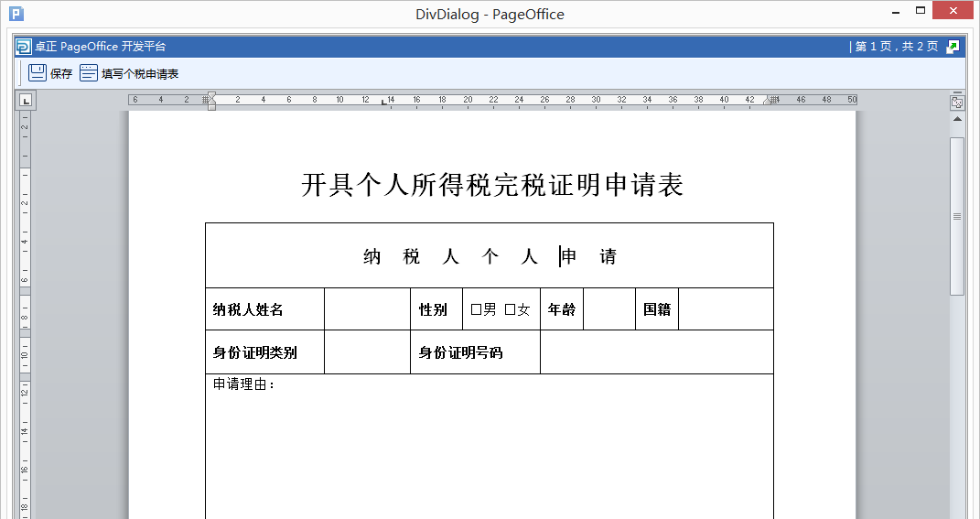Viewport: 980px width, 519px height.
Task: Click the 保存 button label
Action: point(61,74)
